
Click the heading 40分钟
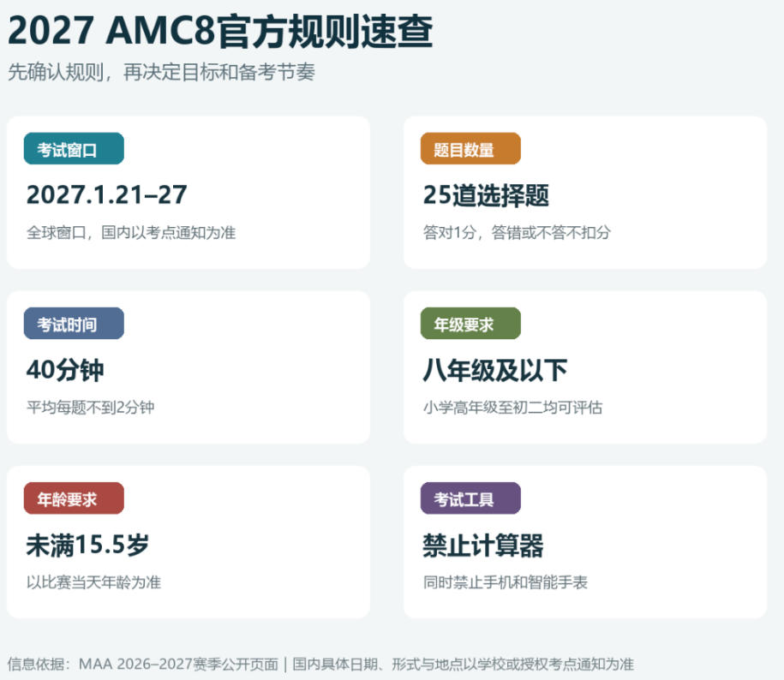coord(65,370)
